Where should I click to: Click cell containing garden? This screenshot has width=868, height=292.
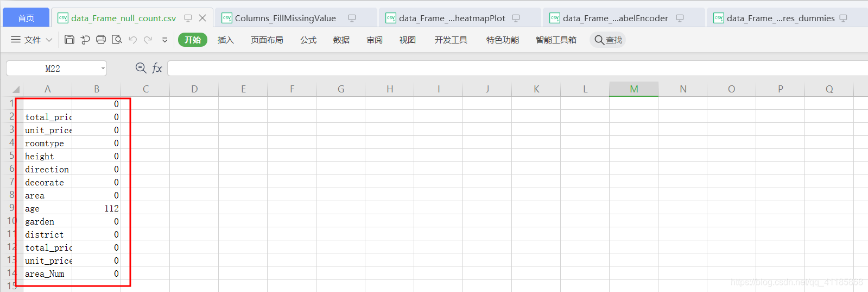[x=48, y=221]
